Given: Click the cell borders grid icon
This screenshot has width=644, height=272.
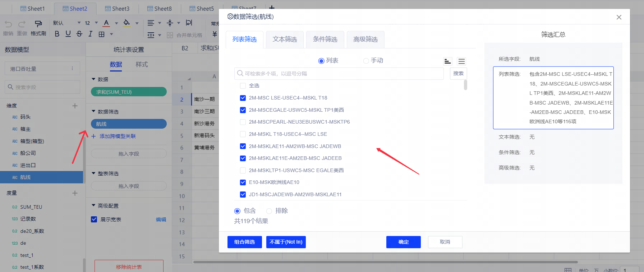Looking at the screenshot, I should (x=102, y=34).
